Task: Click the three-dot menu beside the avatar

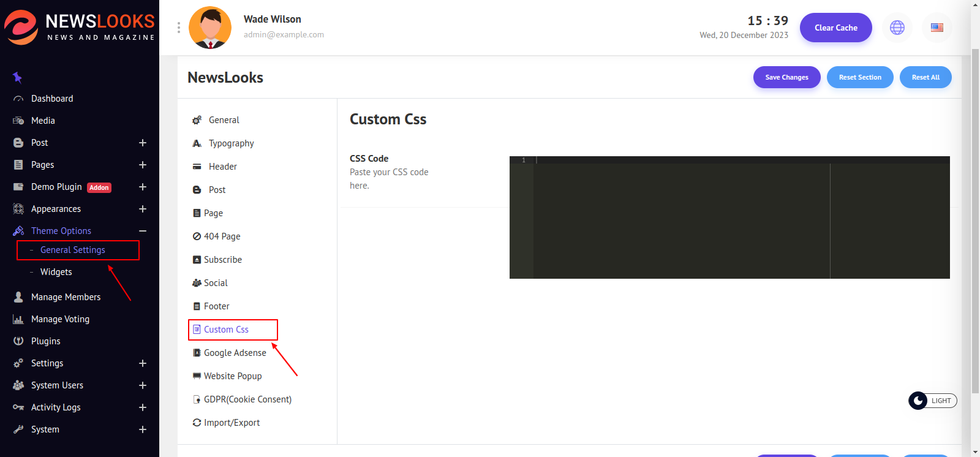Action: 178,28
